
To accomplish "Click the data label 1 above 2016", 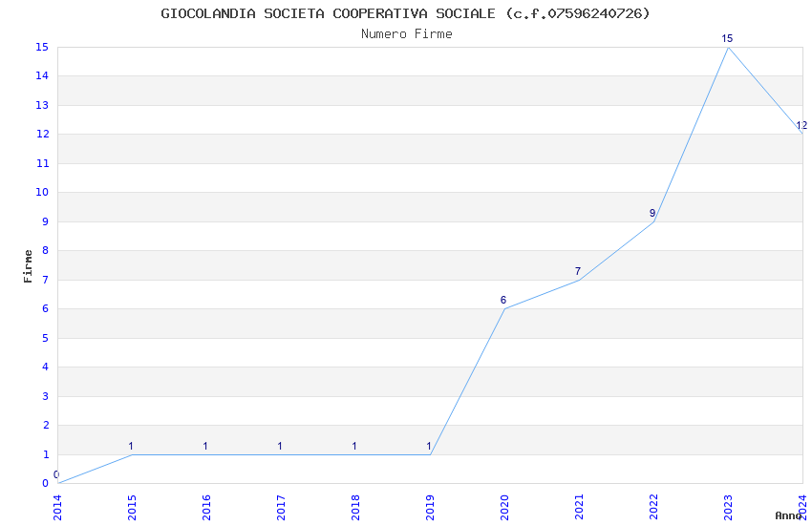I will pyautogui.click(x=205, y=446).
